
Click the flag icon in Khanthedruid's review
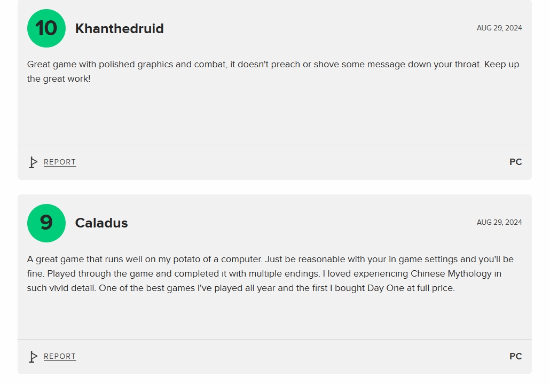click(x=33, y=162)
